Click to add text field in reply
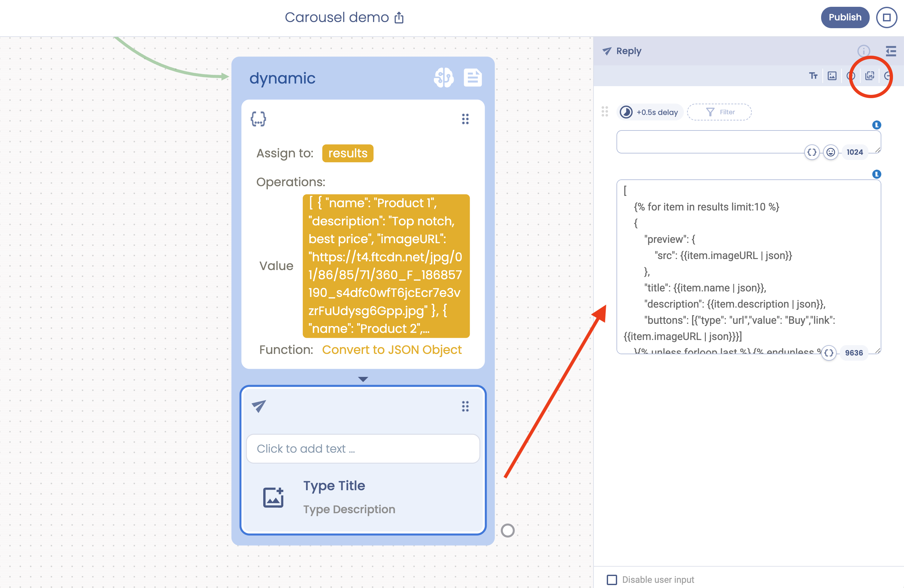 tap(363, 448)
